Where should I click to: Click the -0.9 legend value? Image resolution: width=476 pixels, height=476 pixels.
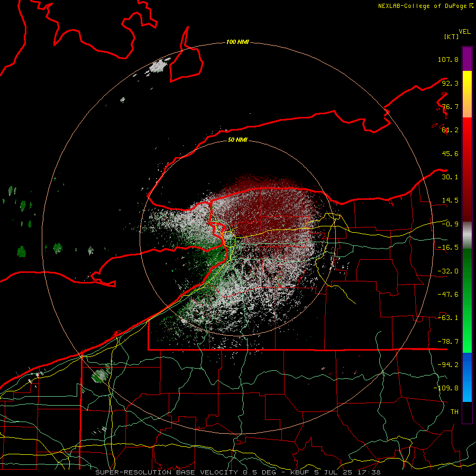tap(450, 224)
